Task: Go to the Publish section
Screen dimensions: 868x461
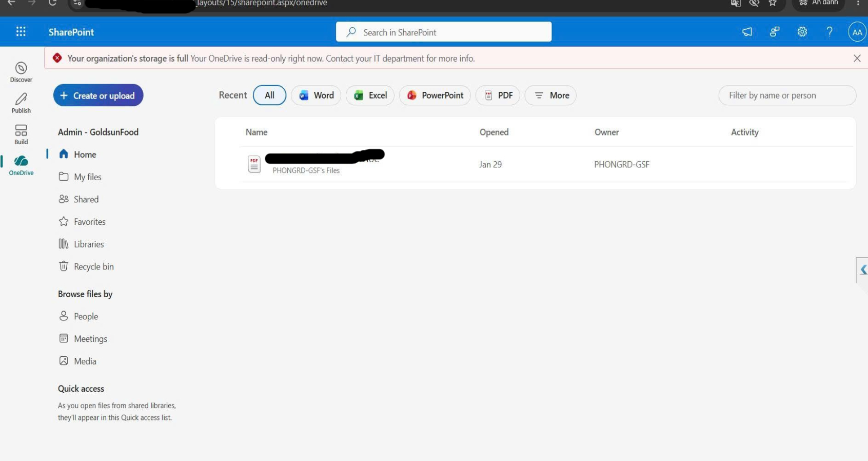Action: (x=21, y=103)
